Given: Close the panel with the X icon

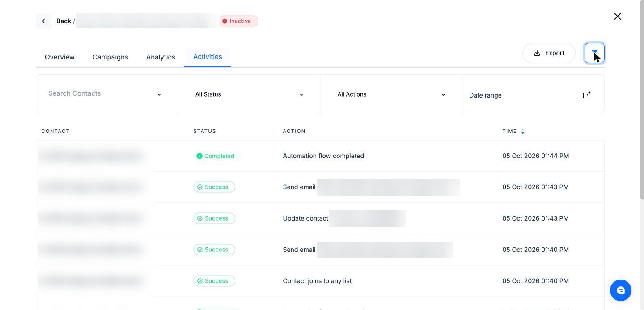Looking at the screenshot, I should 618,17.
